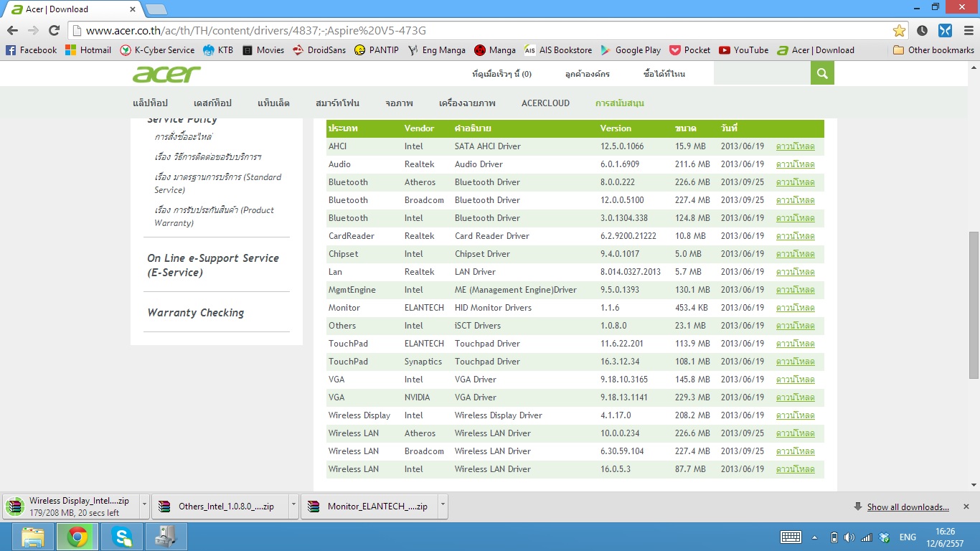This screenshot has height=551, width=980.
Task: Download the Synaptics Touchpad Driver
Action: [x=796, y=362]
